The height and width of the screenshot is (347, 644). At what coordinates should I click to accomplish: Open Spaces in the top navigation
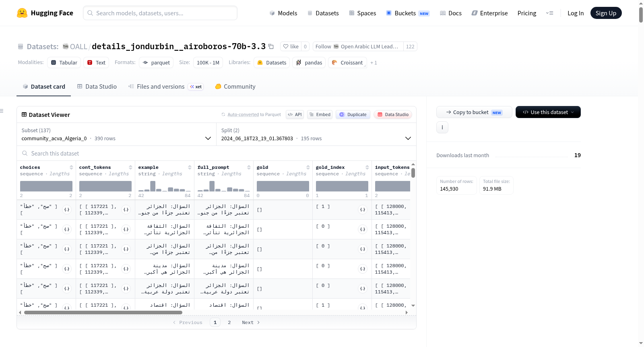coord(363,13)
